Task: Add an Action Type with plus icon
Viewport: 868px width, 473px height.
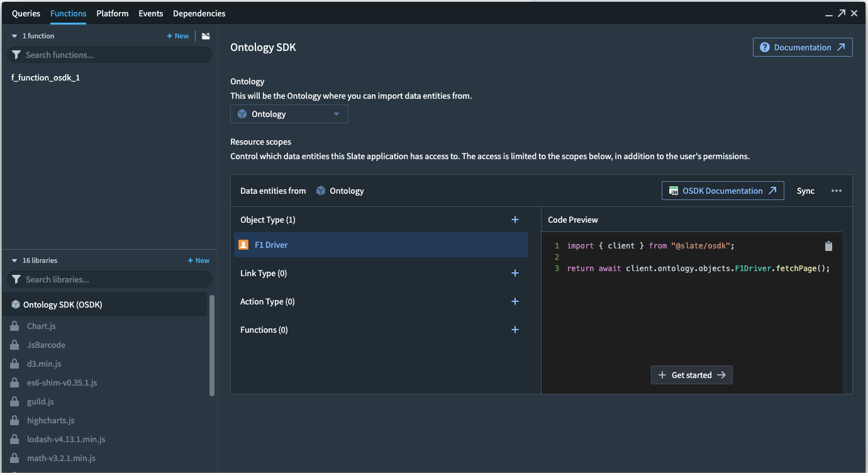Action: pos(515,301)
